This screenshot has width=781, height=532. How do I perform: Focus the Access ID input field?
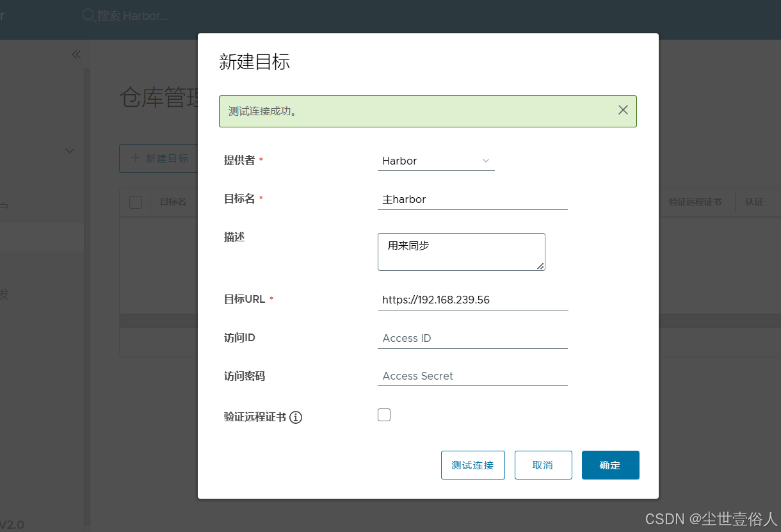pos(472,338)
